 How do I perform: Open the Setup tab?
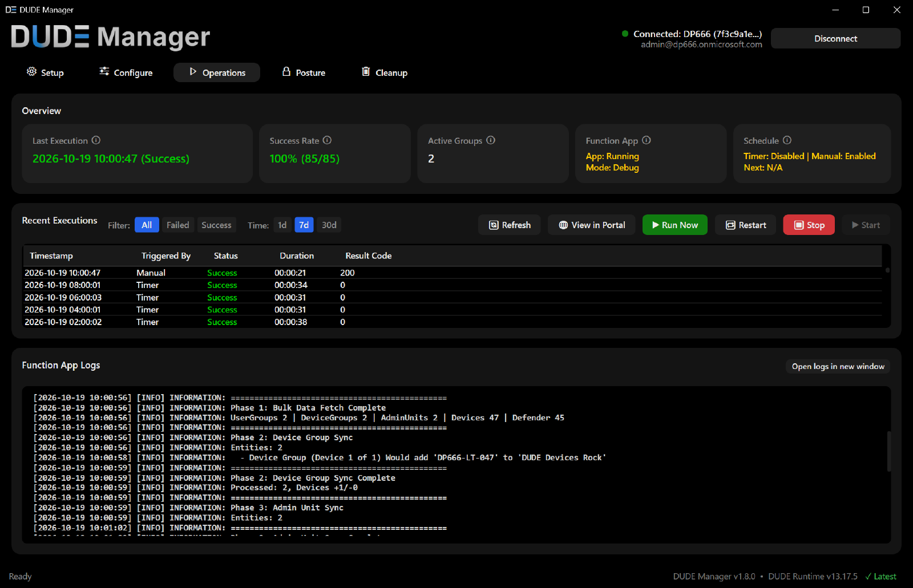tap(45, 72)
